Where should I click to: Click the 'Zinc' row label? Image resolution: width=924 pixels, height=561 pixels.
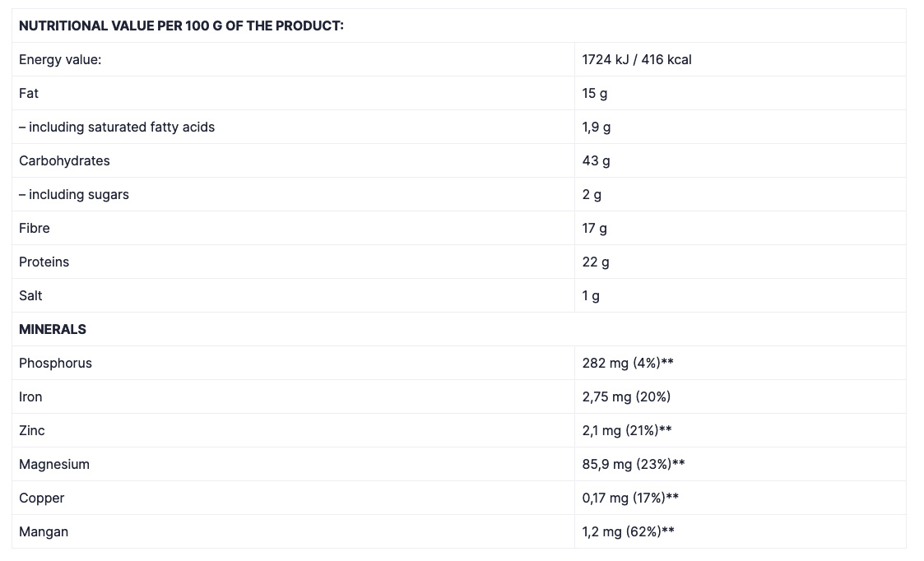point(32,431)
